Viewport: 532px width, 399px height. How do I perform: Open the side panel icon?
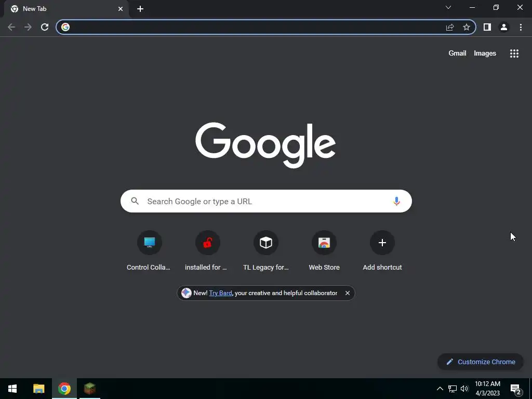[487, 27]
